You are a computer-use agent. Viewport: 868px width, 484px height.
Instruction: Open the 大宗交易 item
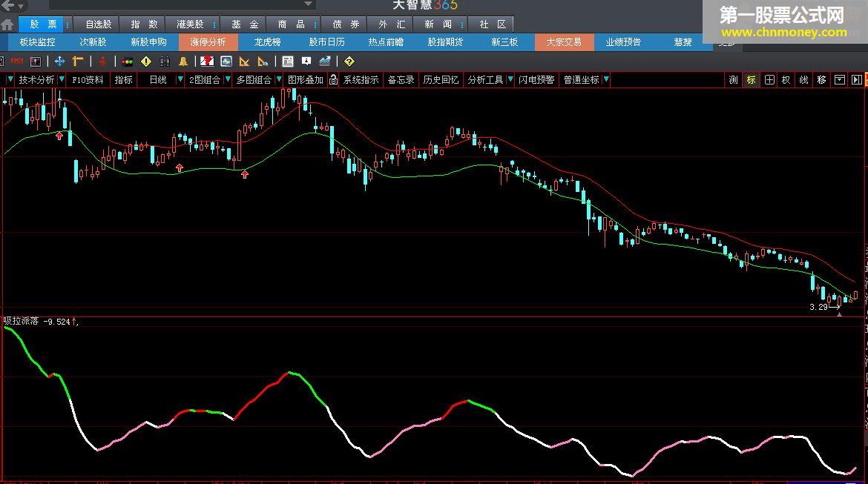[x=564, y=42]
